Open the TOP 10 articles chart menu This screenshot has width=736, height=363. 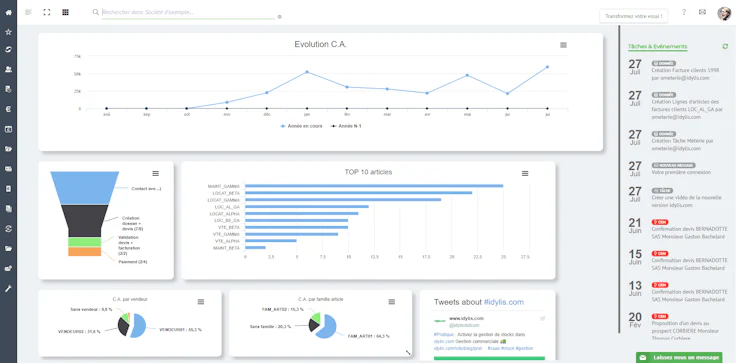point(525,173)
